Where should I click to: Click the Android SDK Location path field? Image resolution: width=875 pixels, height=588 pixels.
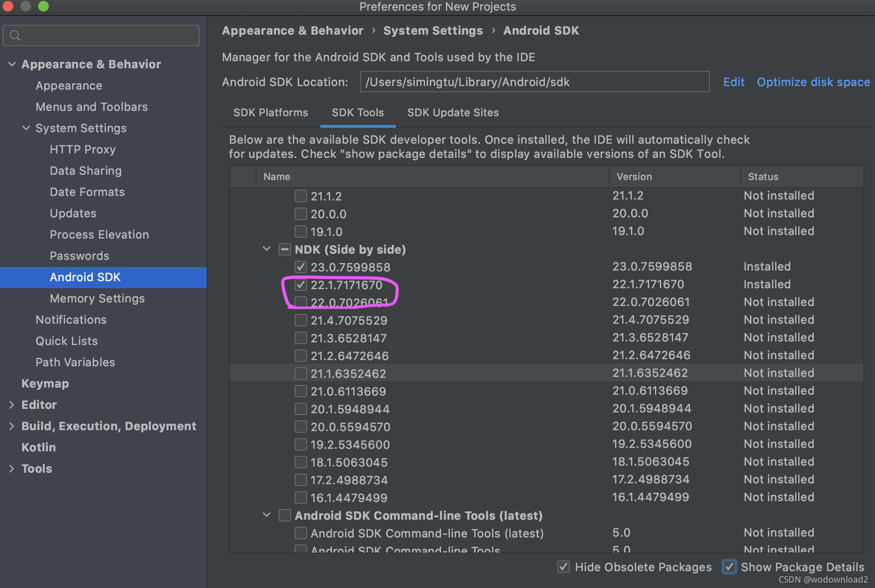(535, 82)
